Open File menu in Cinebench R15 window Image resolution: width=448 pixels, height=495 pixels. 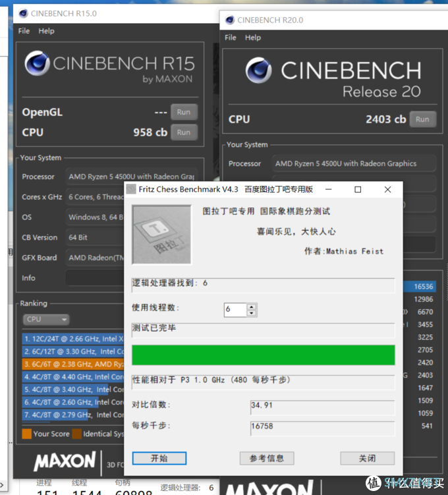[x=24, y=31]
